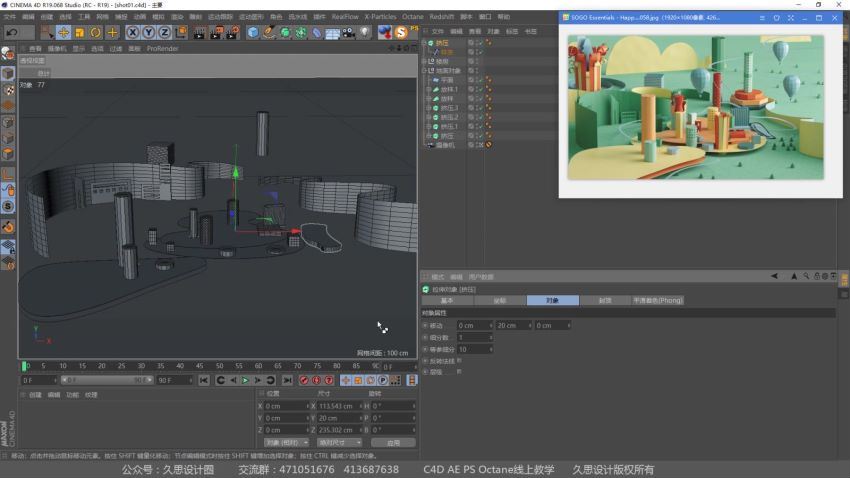Image resolution: width=850 pixels, height=478 pixels.
Task: Add a Cube primitive object
Action: [253, 33]
